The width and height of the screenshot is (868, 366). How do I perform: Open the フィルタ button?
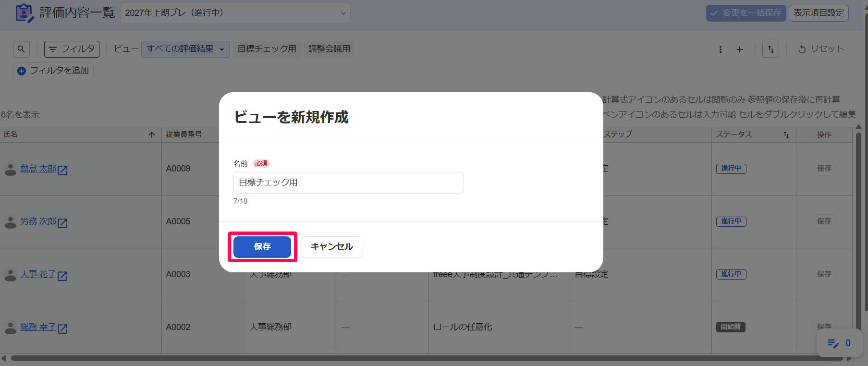point(72,49)
